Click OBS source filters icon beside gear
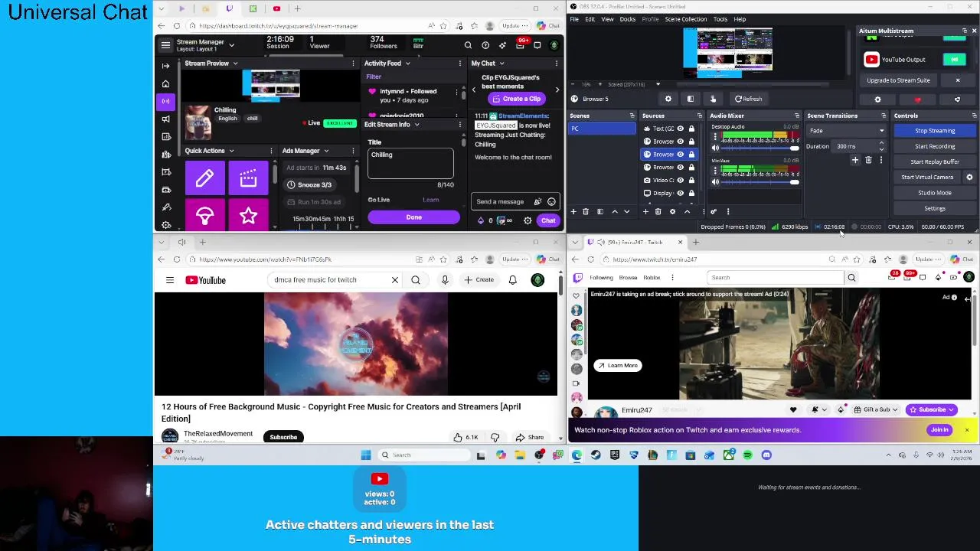The height and width of the screenshot is (551, 980). (x=690, y=99)
